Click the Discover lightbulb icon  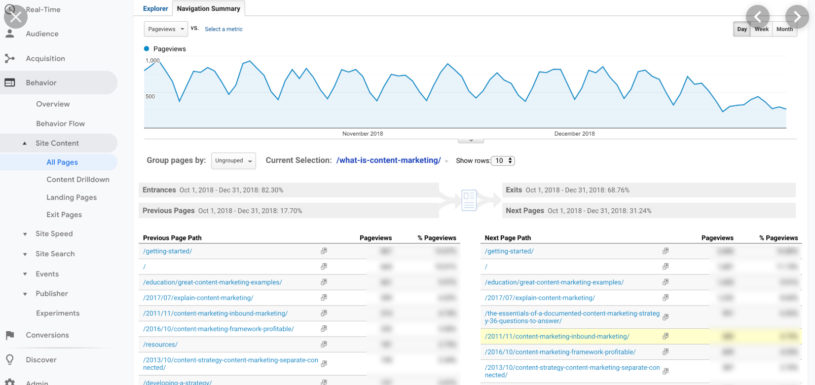coord(9,360)
